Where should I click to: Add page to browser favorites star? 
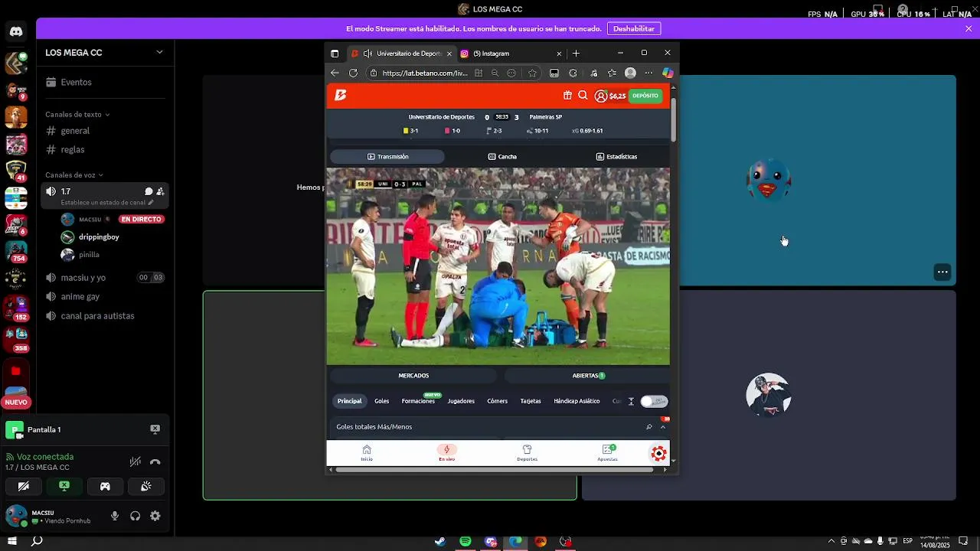pos(532,73)
